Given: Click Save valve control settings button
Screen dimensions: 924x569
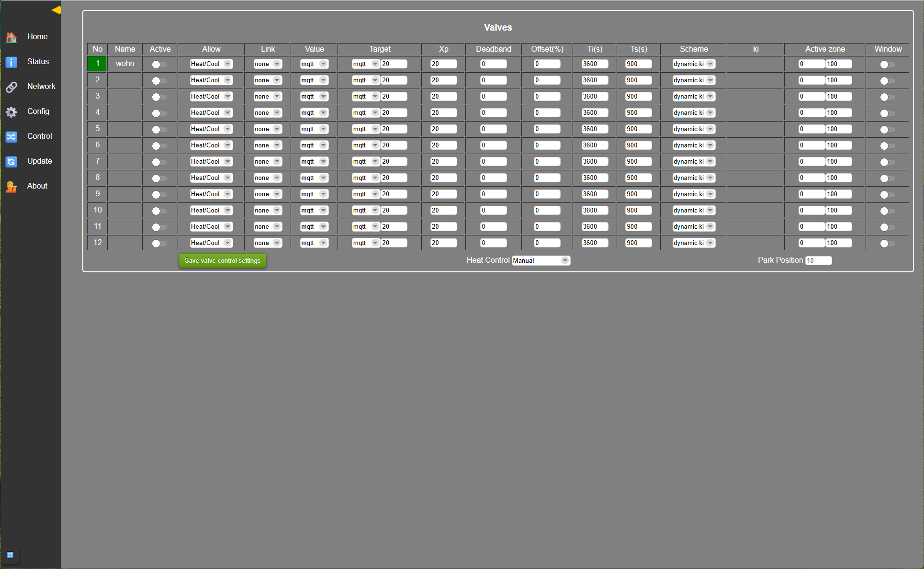Looking at the screenshot, I should (x=222, y=260).
